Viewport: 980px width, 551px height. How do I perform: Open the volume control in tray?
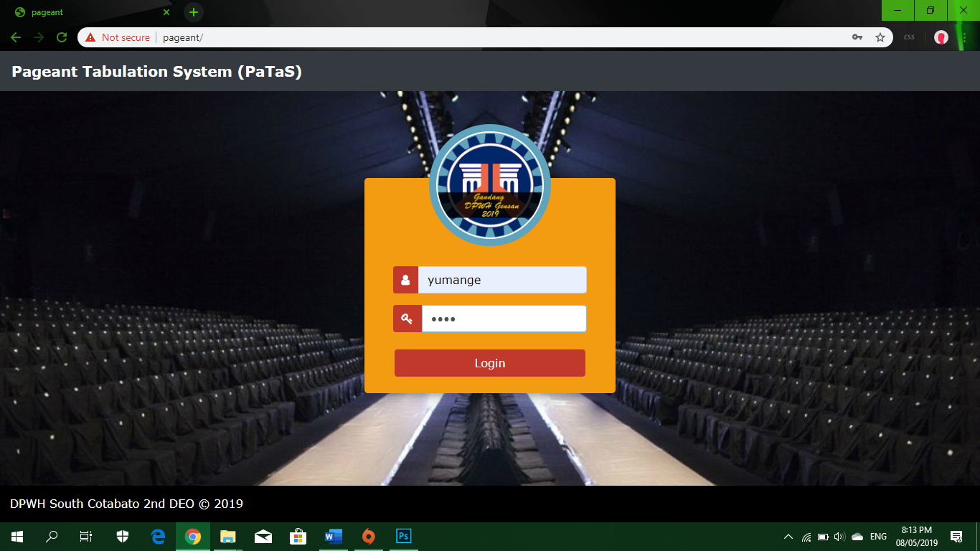coord(839,537)
